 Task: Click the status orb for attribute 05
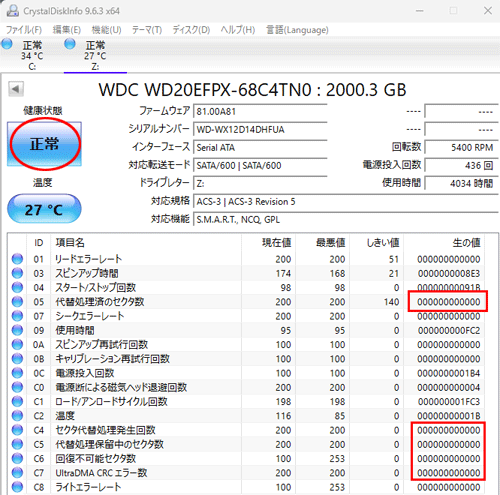coord(17,302)
